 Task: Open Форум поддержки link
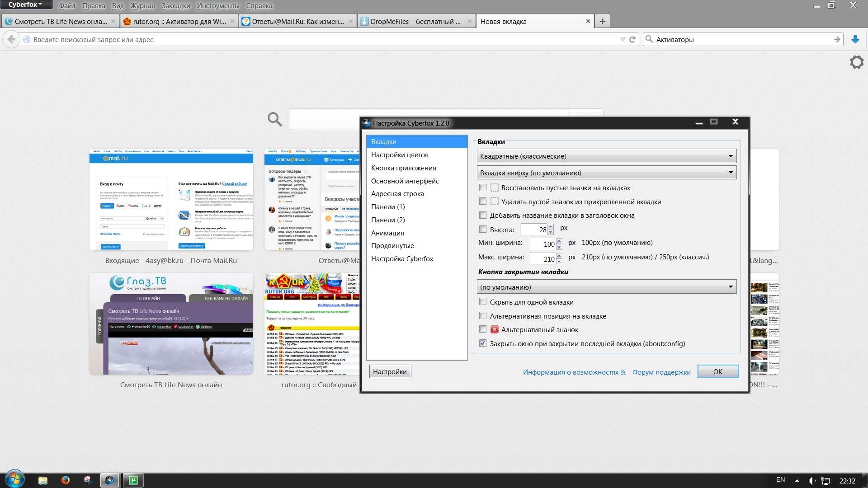point(661,372)
